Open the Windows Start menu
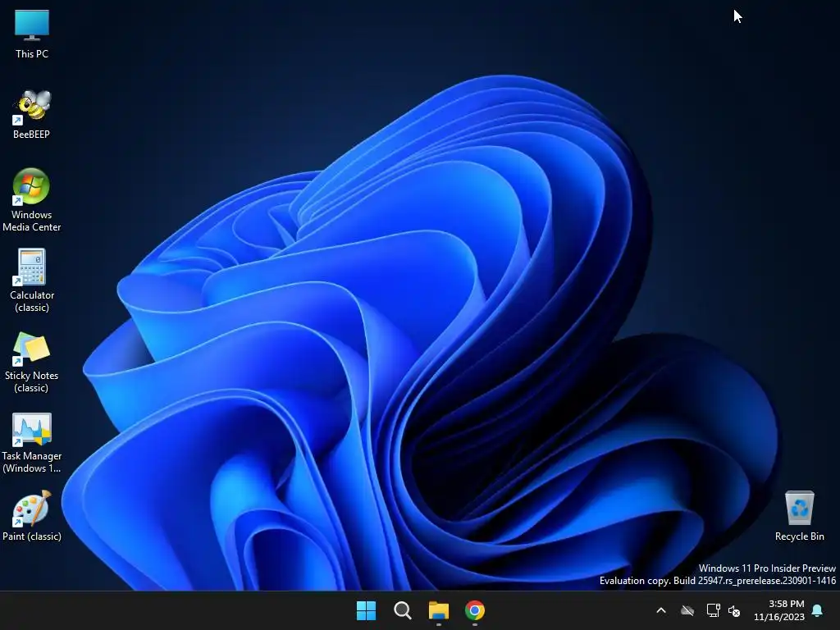840x630 pixels. point(367,610)
